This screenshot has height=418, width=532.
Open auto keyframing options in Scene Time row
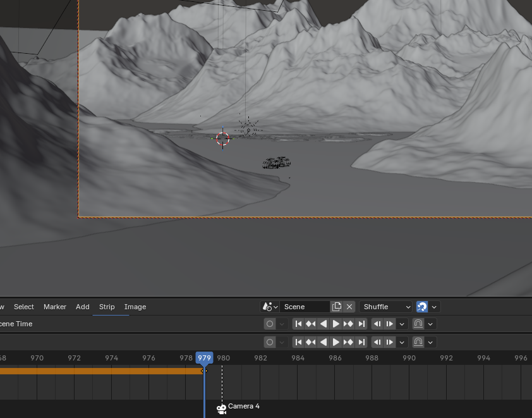point(282,324)
